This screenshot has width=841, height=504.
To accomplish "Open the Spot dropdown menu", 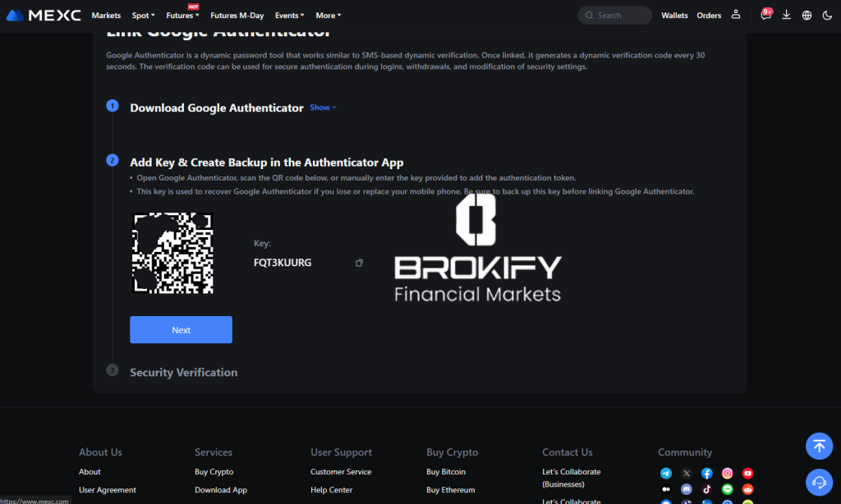I will pyautogui.click(x=143, y=16).
